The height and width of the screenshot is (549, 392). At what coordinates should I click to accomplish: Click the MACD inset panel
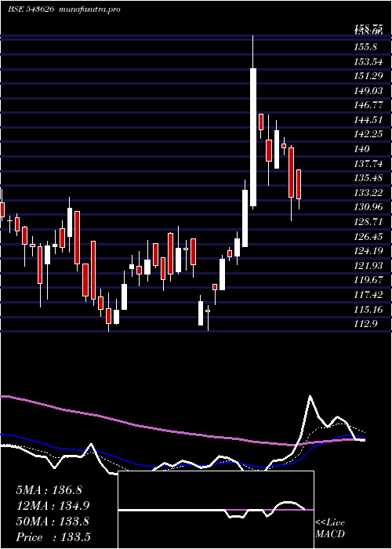pyautogui.click(x=216, y=510)
